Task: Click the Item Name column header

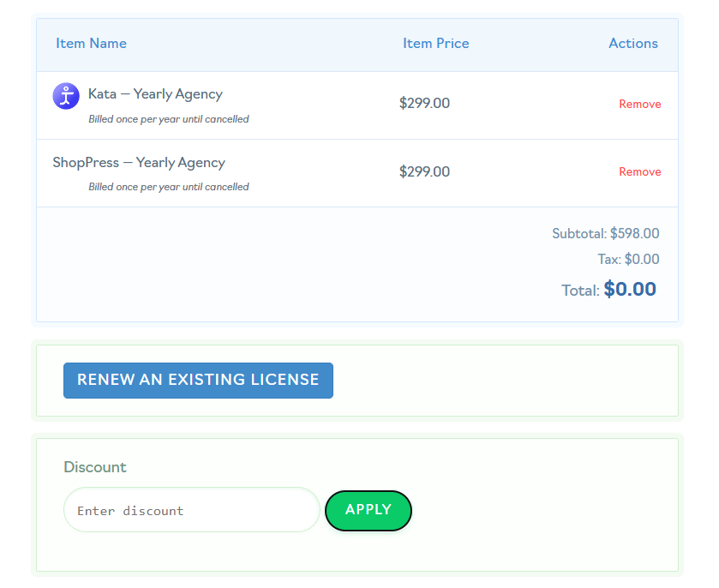Action: [x=91, y=43]
